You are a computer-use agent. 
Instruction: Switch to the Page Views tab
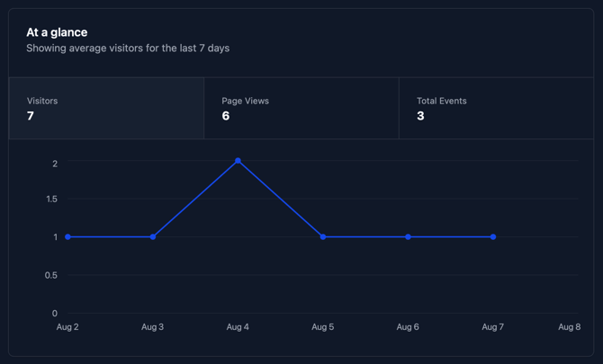301,108
